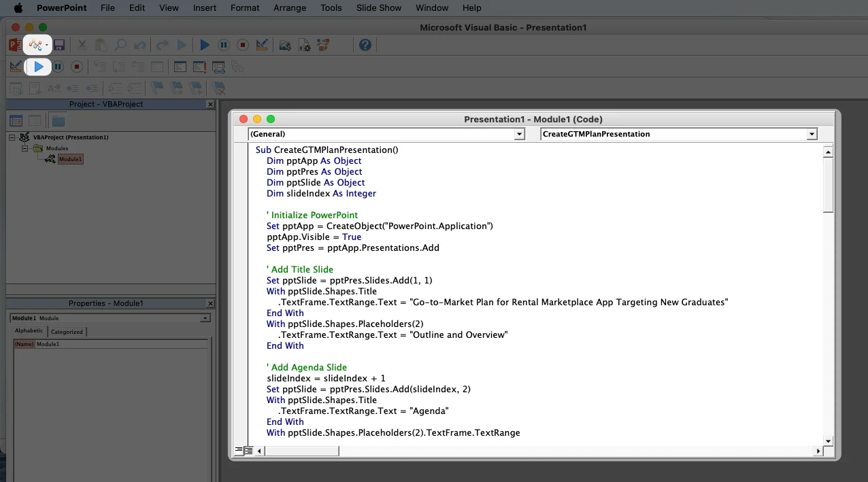Toggle Folders view in Project panel
Viewport: 868px width, 482px height.
(59, 121)
